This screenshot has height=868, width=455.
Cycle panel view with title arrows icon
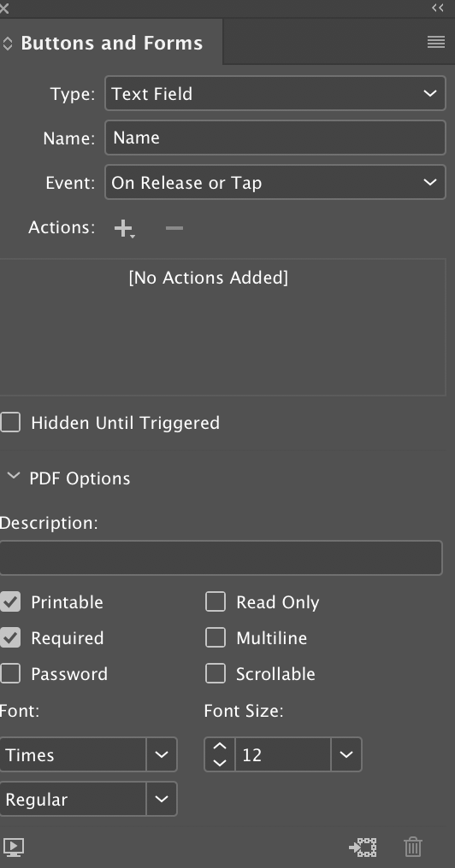(x=8, y=44)
